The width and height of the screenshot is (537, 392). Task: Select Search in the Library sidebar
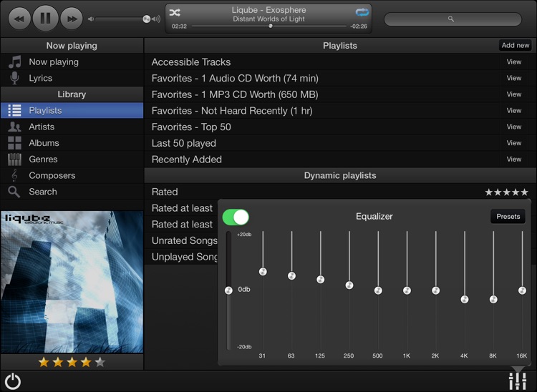pyautogui.click(x=72, y=192)
